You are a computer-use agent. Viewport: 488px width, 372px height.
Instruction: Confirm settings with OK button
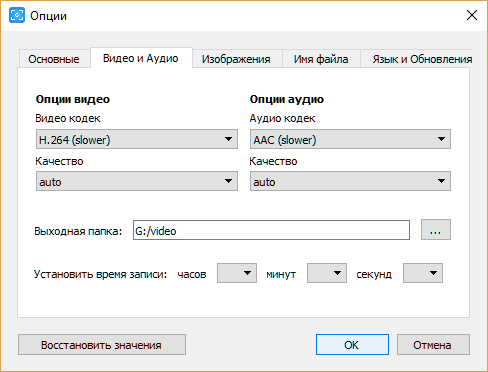click(x=352, y=345)
